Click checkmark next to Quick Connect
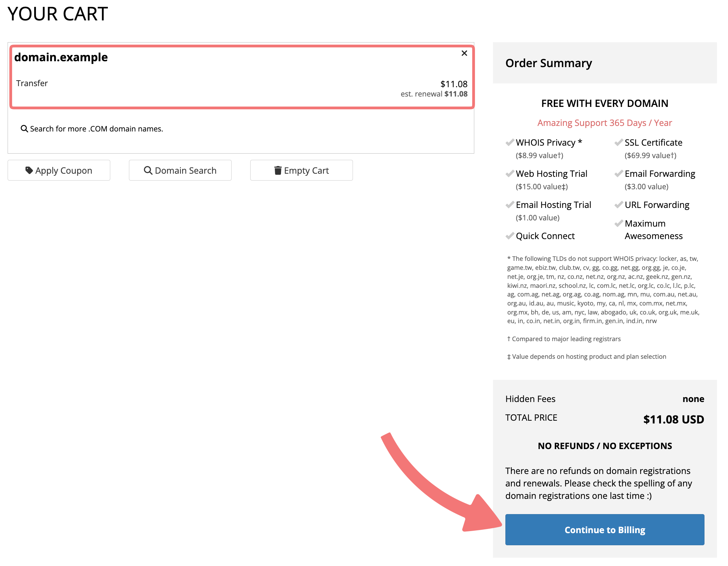Screen dimensions: 728x566 (x=510, y=236)
